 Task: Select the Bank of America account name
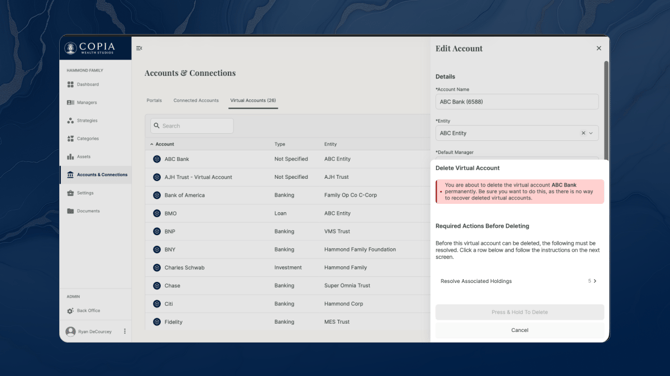point(185,195)
